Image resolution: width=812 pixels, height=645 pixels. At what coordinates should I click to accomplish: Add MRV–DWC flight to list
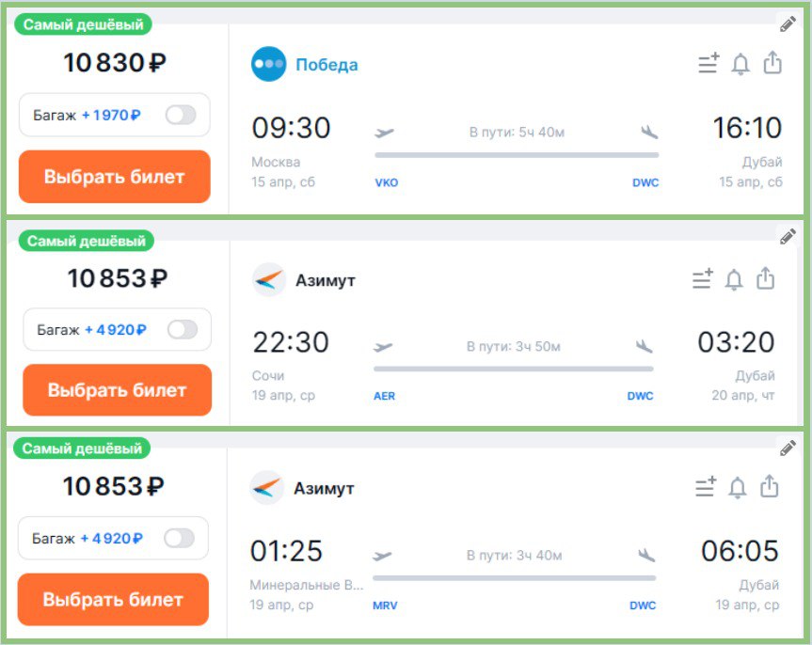point(706,487)
